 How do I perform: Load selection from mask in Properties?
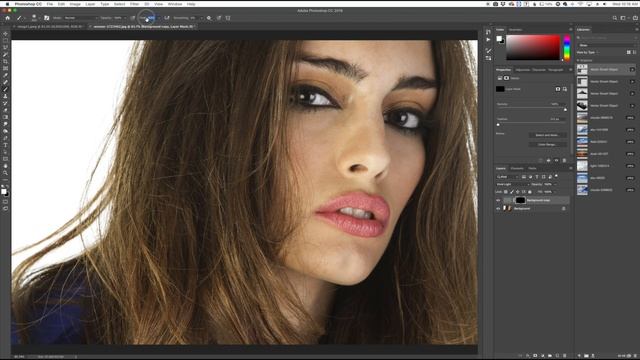click(540, 160)
